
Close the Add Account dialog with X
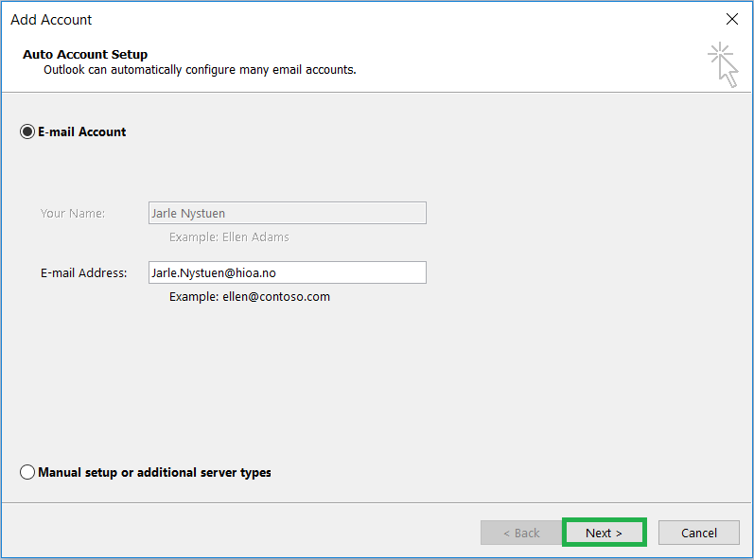click(x=732, y=19)
